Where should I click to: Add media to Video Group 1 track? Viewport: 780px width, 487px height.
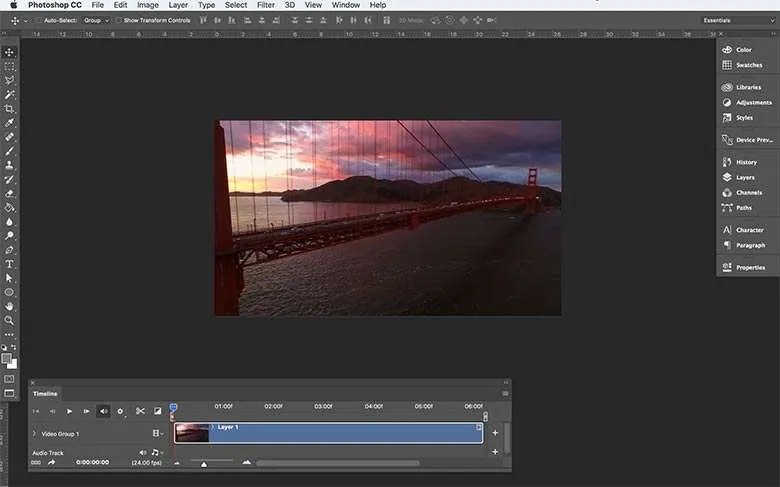[495, 433]
